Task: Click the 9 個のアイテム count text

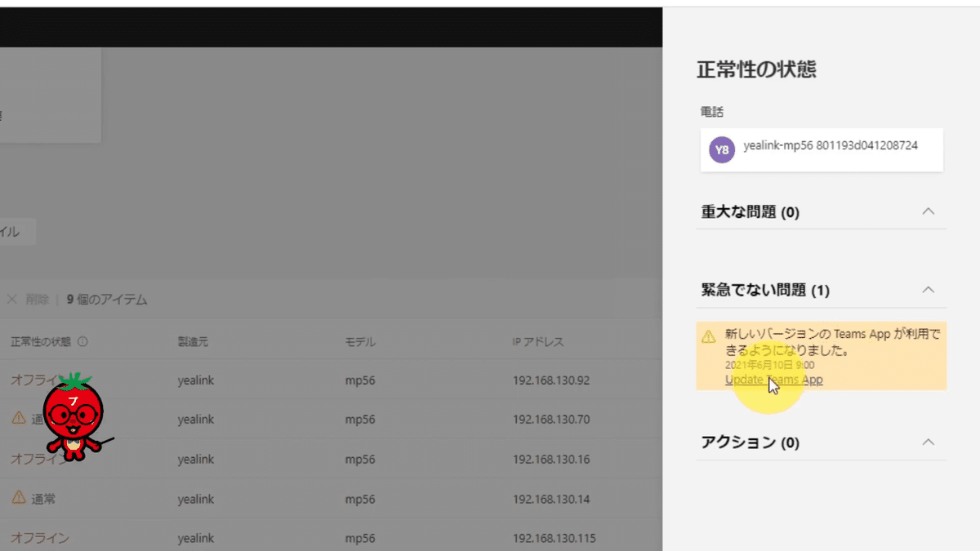Action: (107, 300)
